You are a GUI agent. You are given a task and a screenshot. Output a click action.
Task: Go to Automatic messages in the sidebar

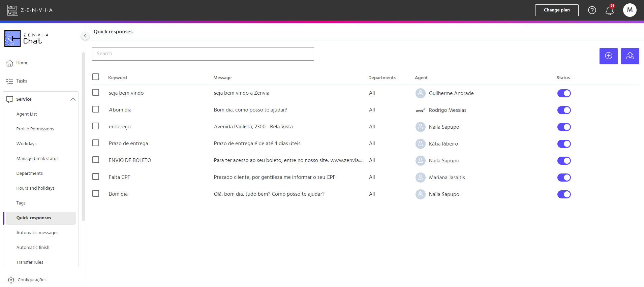click(37, 233)
